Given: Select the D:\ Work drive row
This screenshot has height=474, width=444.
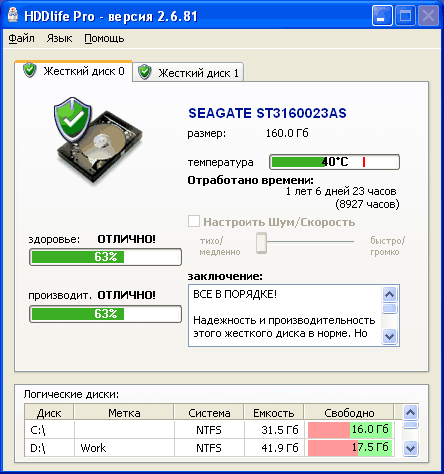Looking at the screenshot, I should coord(209,448).
